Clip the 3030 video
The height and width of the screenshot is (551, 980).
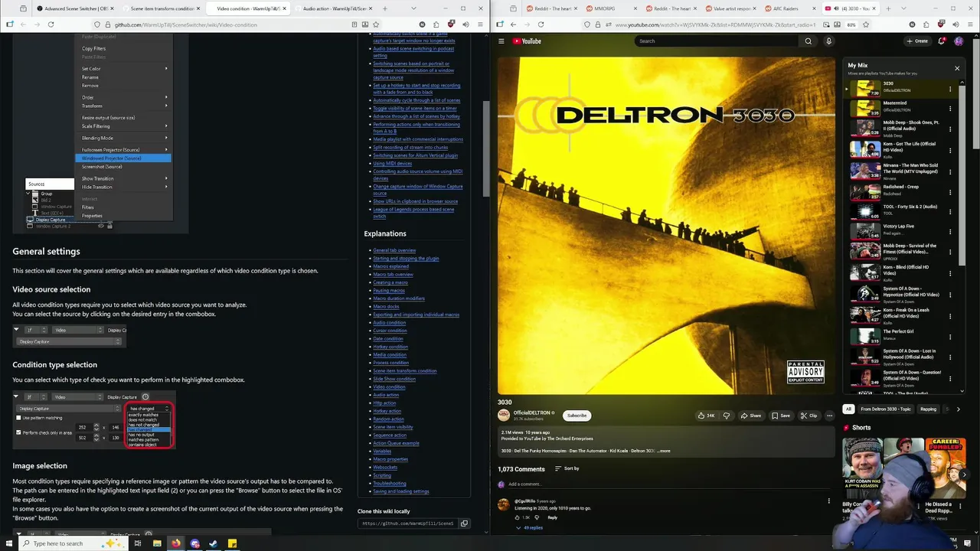click(809, 416)
